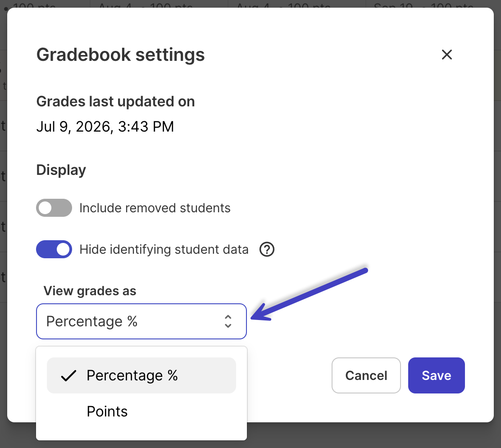Viewport: 501px width, 448px height.
Task: Close the Gradebook settings dialog
Action: point(446,55)
